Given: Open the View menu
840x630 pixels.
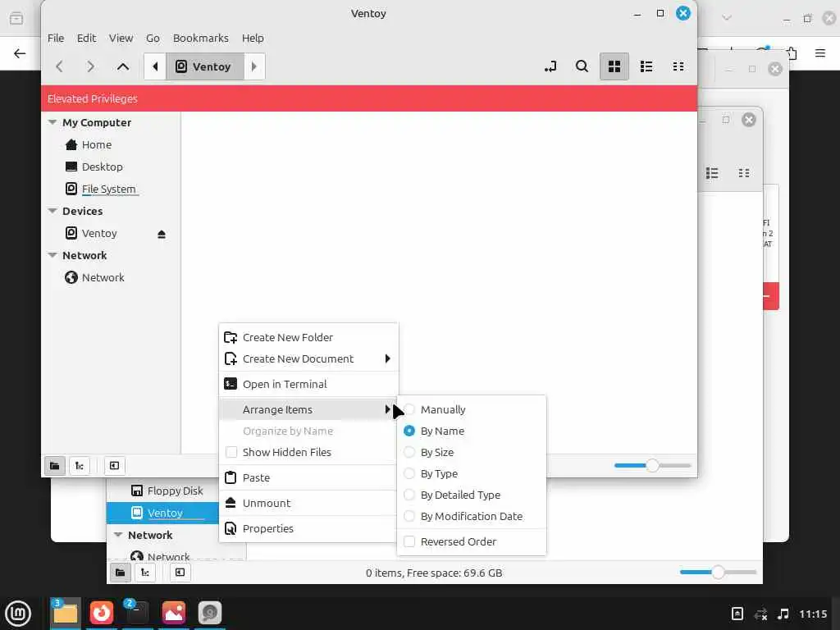Looking at the screenshot, I should pos(121,38).
